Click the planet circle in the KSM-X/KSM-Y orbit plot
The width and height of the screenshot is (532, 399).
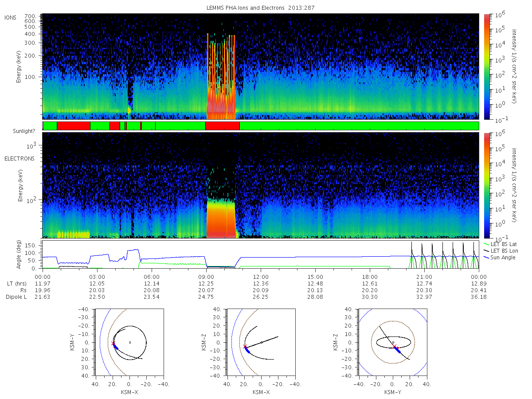pyautogui.click(x=129, y=342)
